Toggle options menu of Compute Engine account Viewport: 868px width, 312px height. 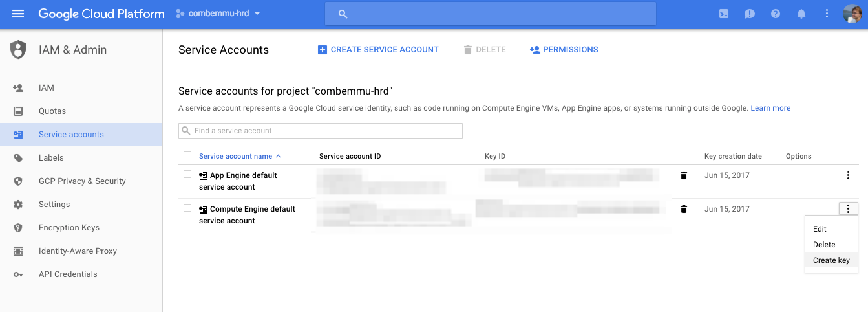point(848,208)
